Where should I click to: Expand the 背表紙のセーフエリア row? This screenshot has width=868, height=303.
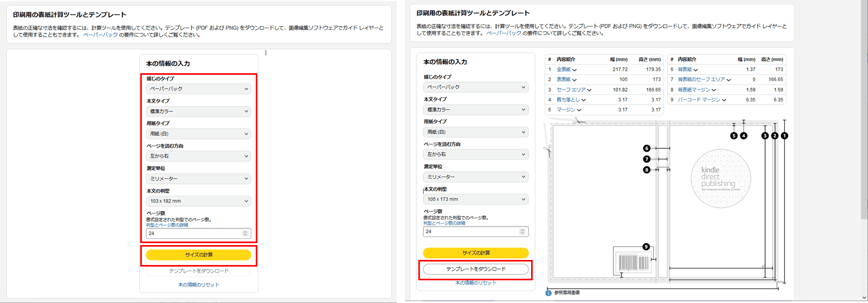point(704,79)
